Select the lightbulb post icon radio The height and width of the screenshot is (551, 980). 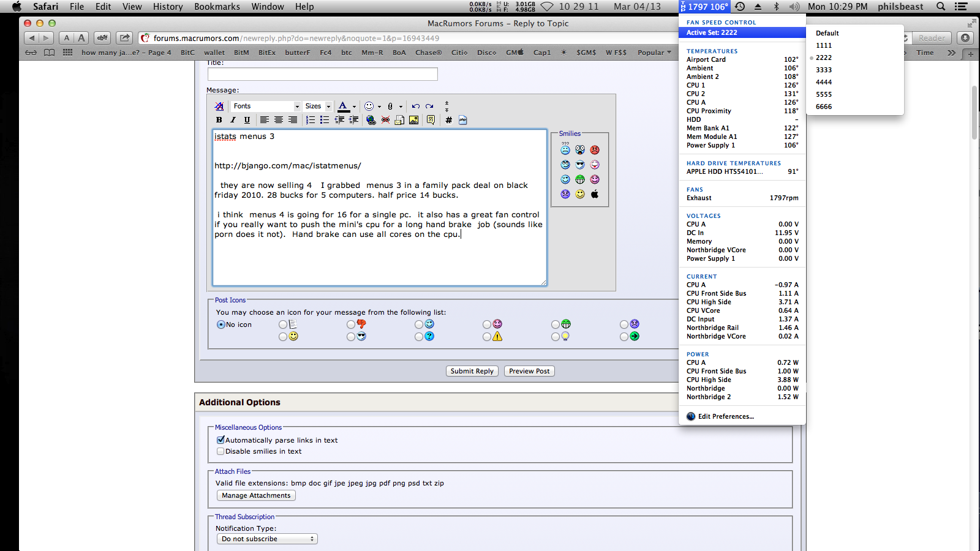556,337
